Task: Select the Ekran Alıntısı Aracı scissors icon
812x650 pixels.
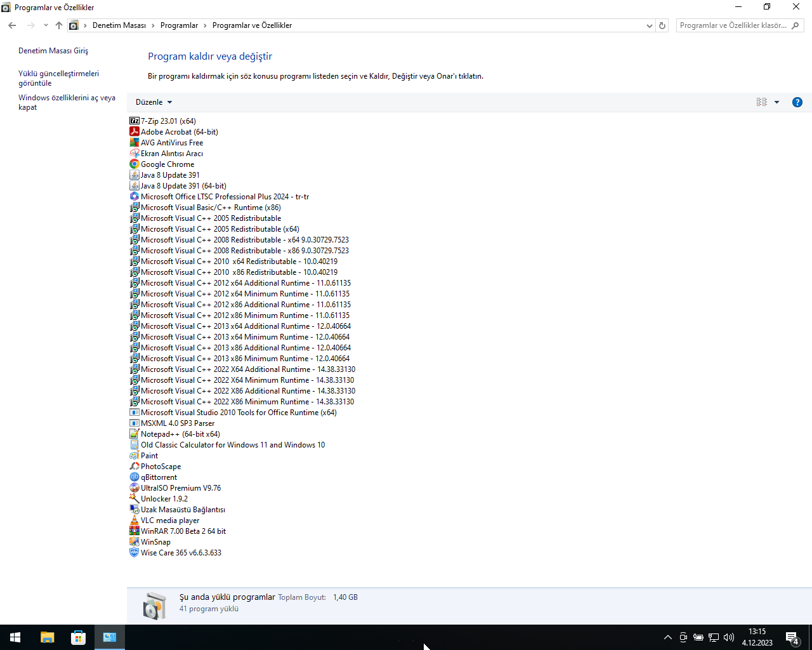Action: pos(134,153)
